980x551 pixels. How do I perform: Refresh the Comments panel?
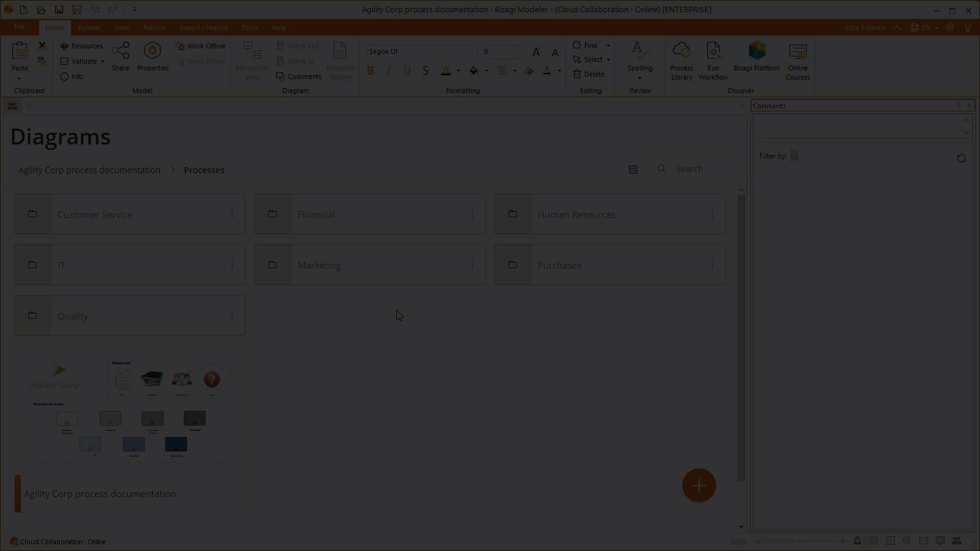coord(962,158)
